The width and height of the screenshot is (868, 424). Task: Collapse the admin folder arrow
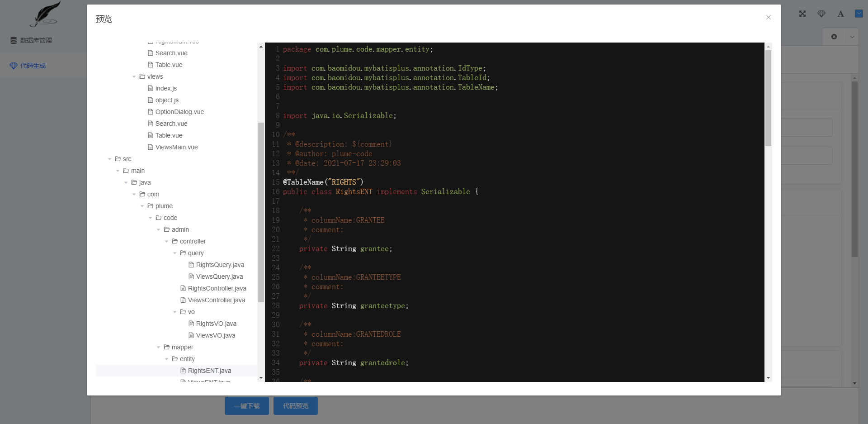(158, 230)
